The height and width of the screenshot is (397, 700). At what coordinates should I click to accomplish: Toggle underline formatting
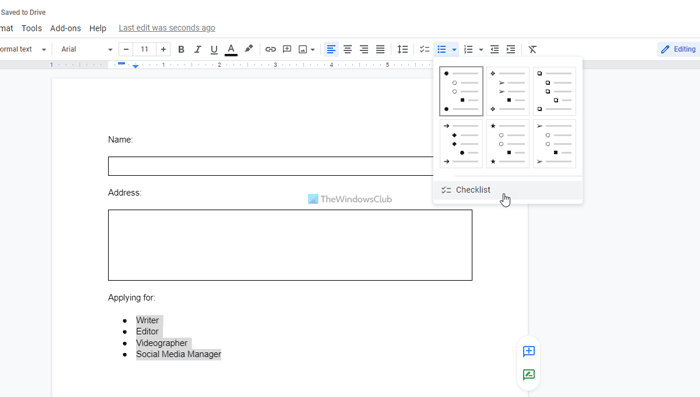[214, 50]
